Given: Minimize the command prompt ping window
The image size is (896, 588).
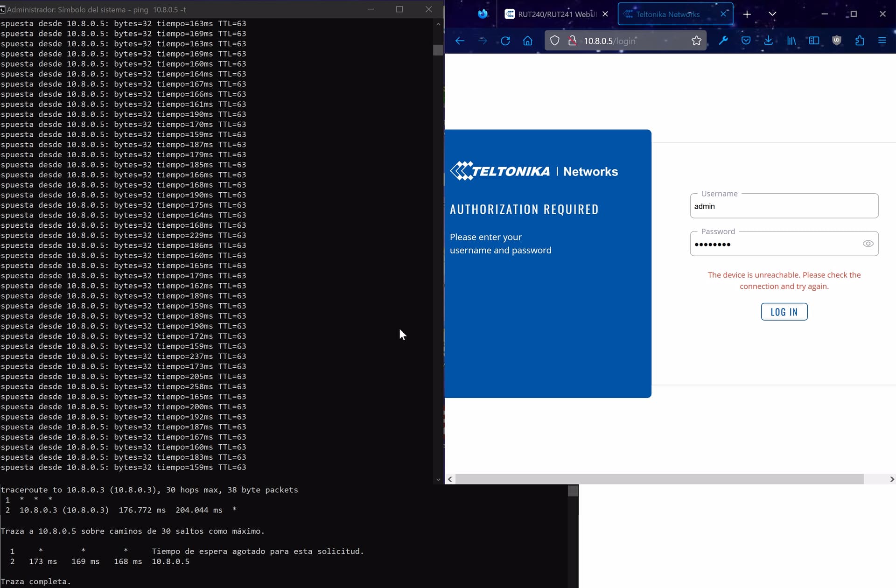Looking at the screenshot, I should point(371,9).
